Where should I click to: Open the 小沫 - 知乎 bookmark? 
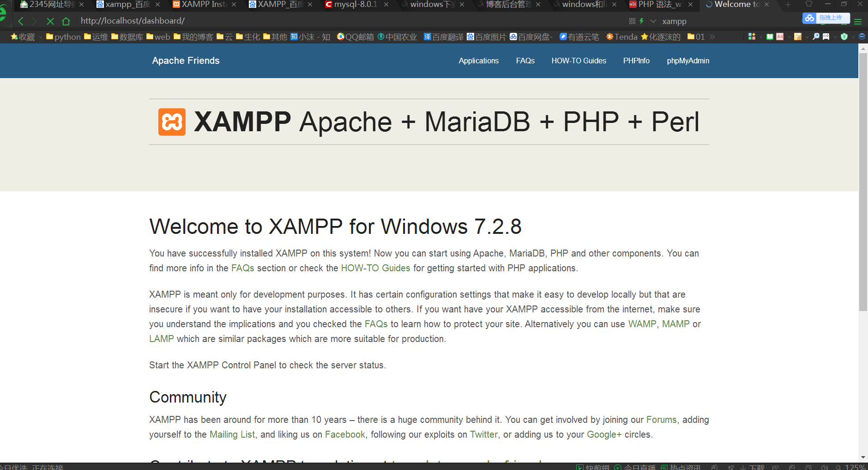310,37
